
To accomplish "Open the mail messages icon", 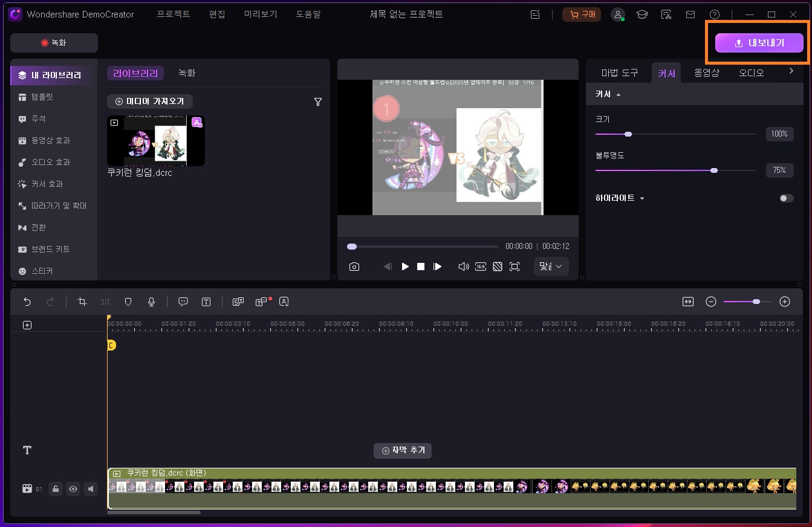I will 690,15.
